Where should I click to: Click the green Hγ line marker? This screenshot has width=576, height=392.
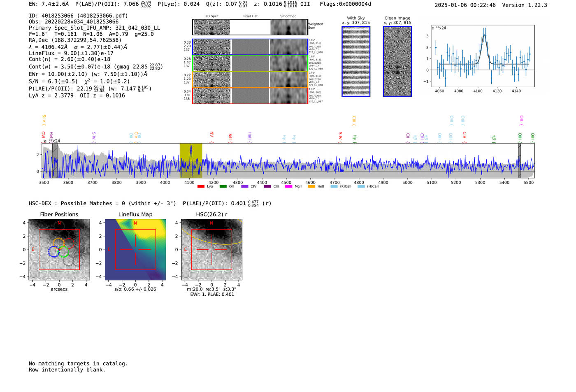354,138
